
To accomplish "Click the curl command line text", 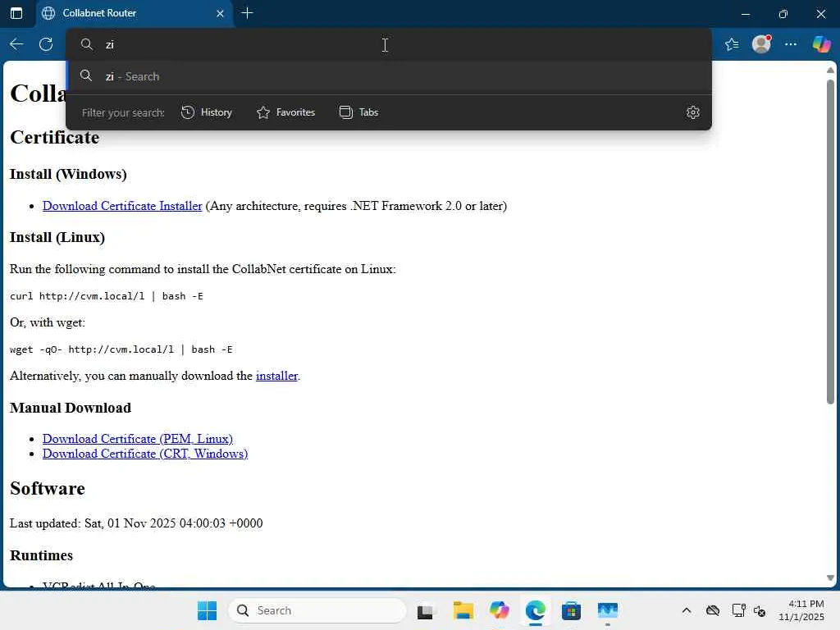I will 107,296.
